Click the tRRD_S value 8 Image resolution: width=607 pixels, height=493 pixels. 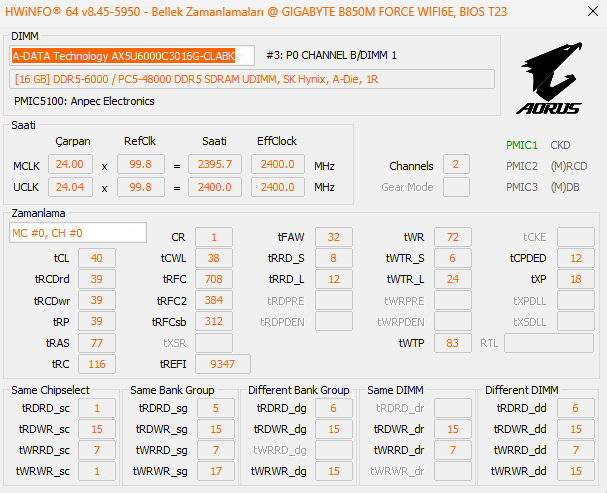pos(334,258)
